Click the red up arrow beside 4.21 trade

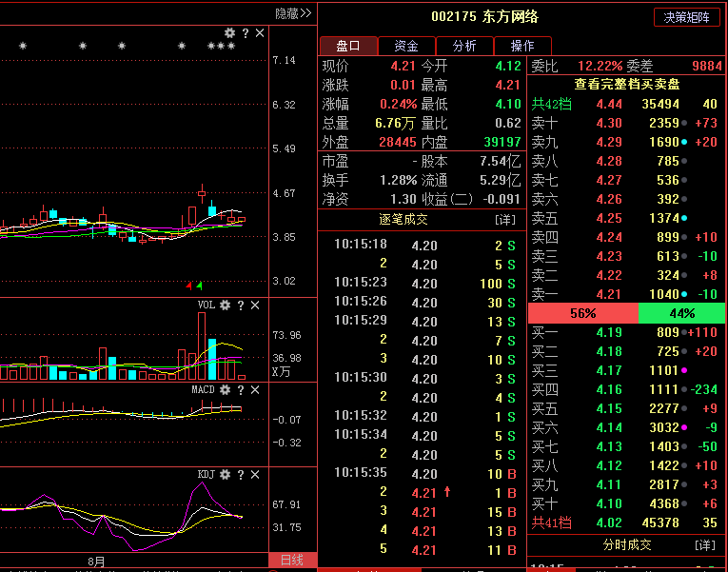point(447,492)
